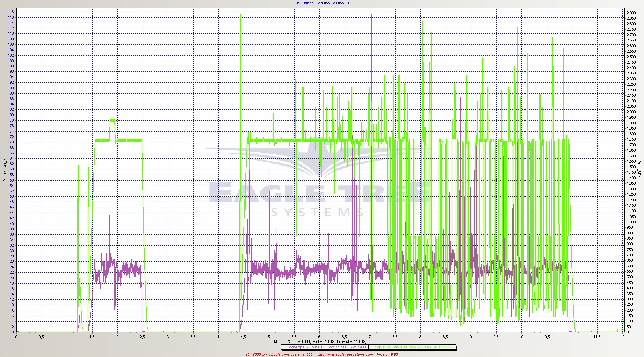Click the 60 tick on left amps axis
Image resolution: width=644 pixels, height=357 pixels.
point(12,169)
